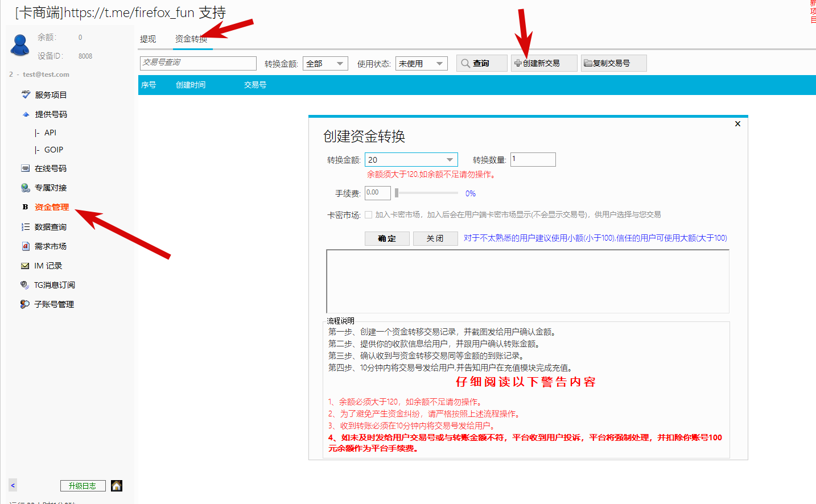The image size is (816, 504).
Task: Click the test@test.com account text
Action: pyautogui.click(x=46, y=75)
